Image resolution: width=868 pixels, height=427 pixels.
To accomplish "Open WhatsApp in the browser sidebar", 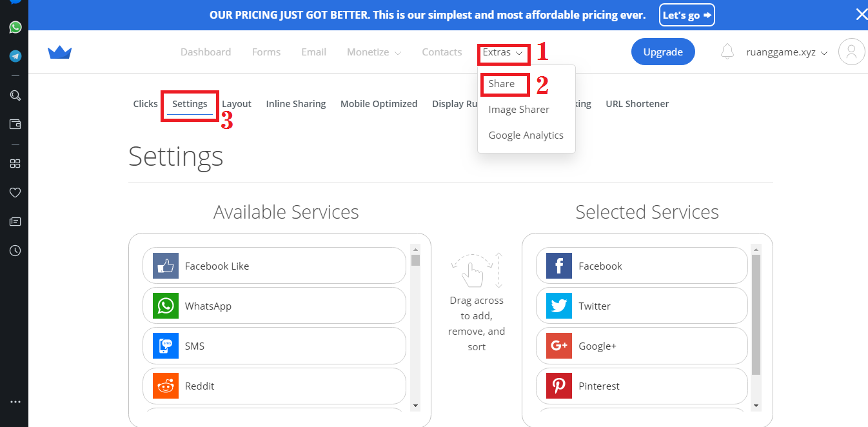I will tap(15, 27).
